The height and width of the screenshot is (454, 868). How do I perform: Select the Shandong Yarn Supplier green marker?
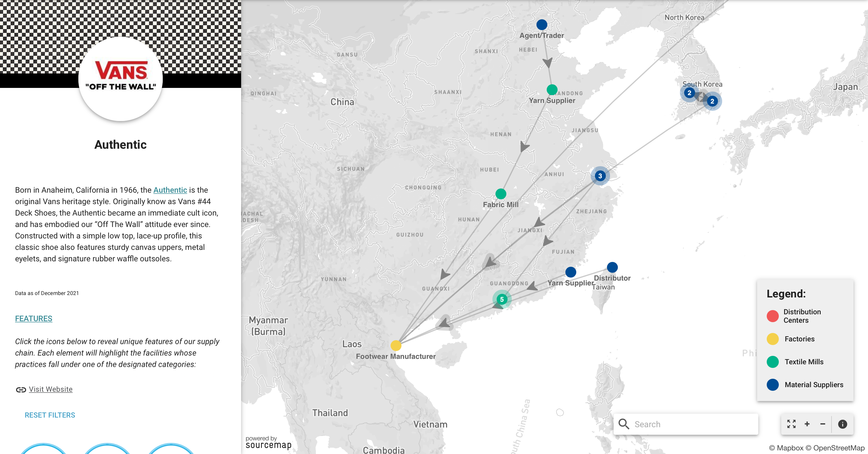(x=552, y=89)
